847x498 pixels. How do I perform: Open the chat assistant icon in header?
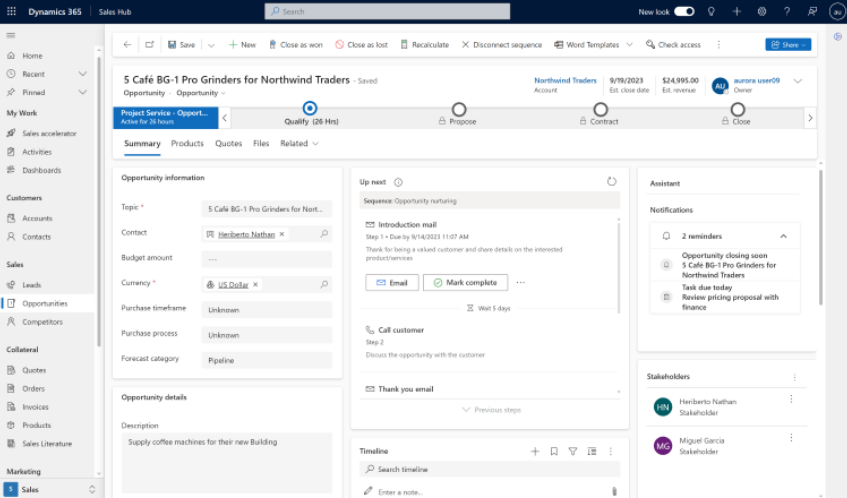[x=812, y=11]
